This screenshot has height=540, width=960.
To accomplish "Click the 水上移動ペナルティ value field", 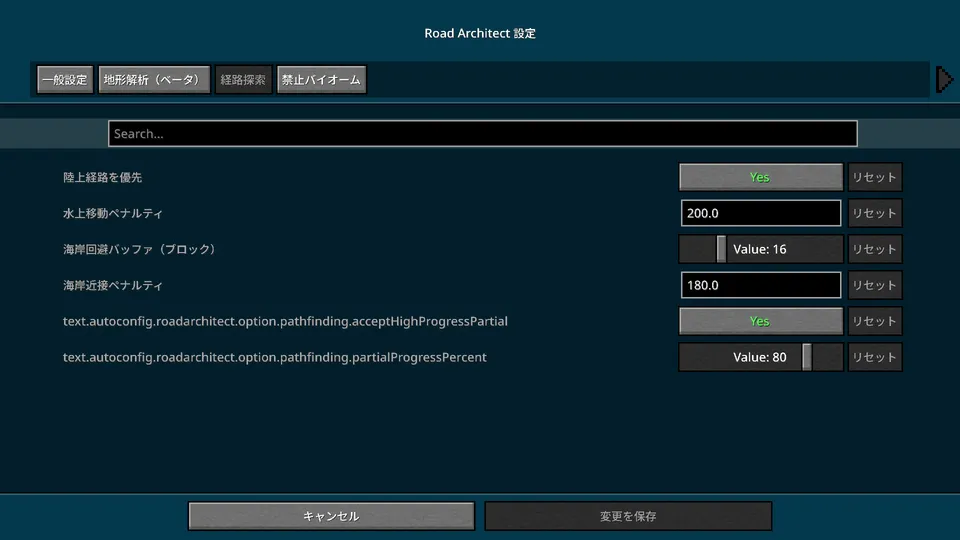I will pos(760,213).
